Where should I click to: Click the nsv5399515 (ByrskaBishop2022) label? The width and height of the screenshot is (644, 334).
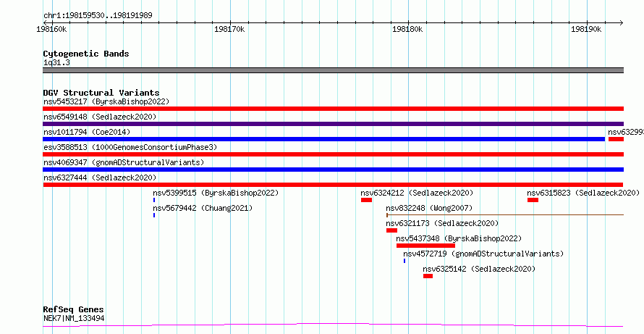216,193
